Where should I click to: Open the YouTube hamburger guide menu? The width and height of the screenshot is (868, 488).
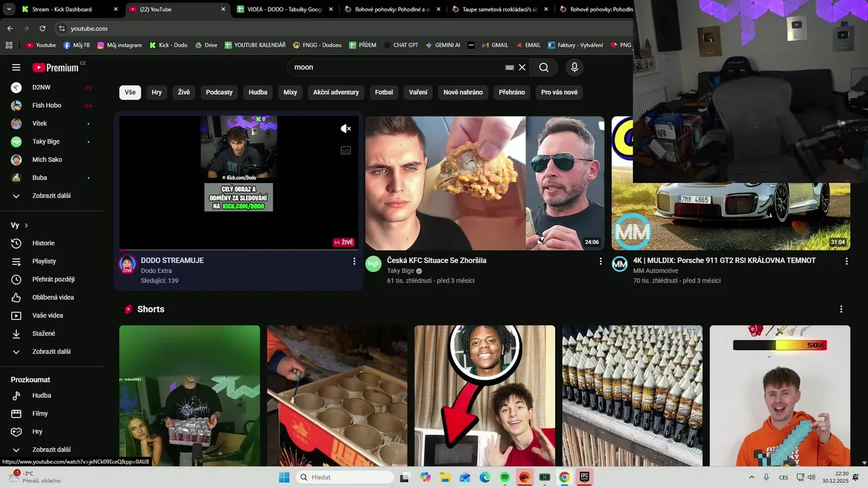click(x=16, y=67)
